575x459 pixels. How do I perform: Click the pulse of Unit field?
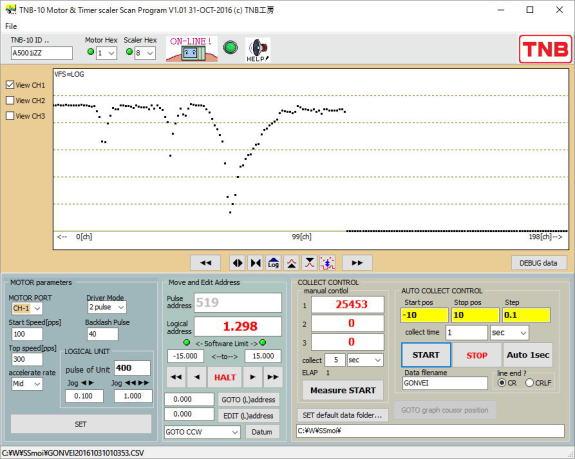coord(132,368)
